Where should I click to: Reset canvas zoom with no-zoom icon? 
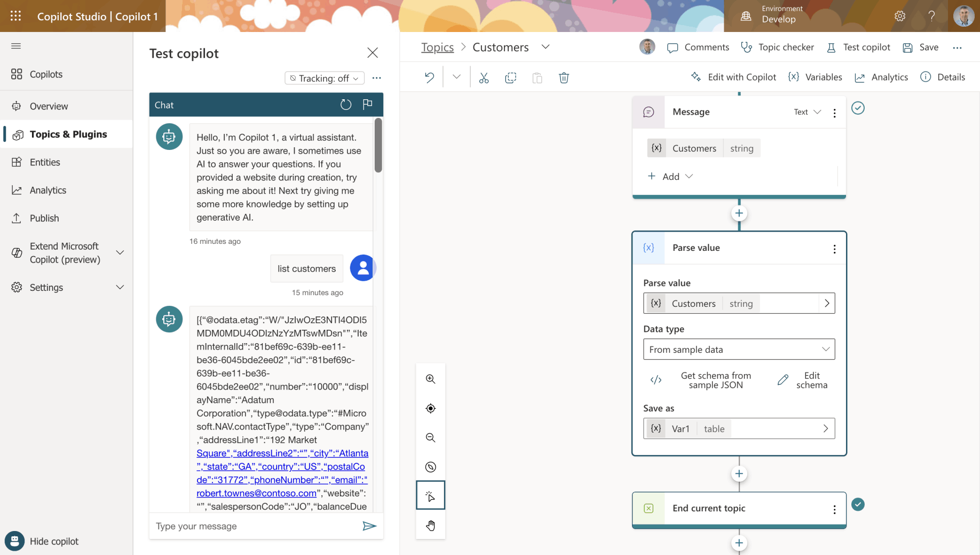coord(430,467)
